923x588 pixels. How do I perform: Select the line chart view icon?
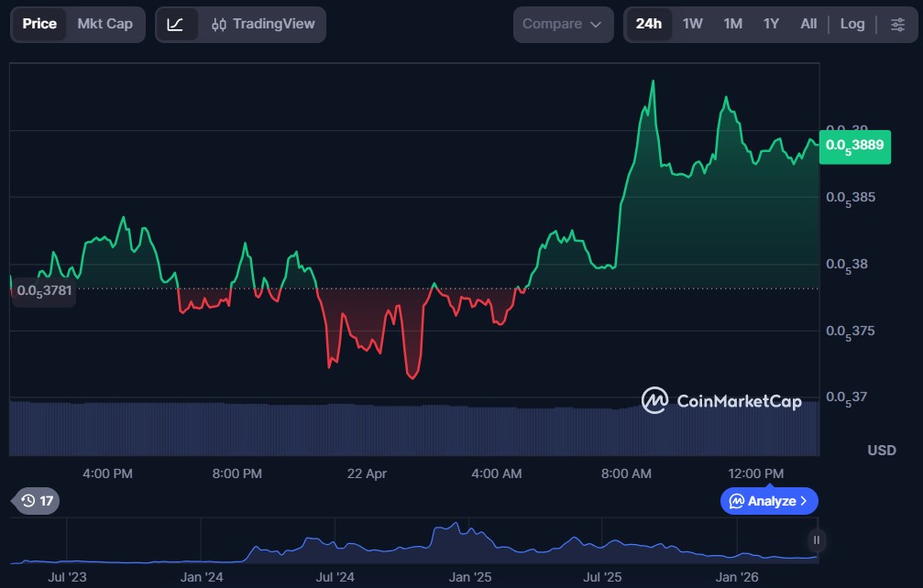click(x=176, y=25)
